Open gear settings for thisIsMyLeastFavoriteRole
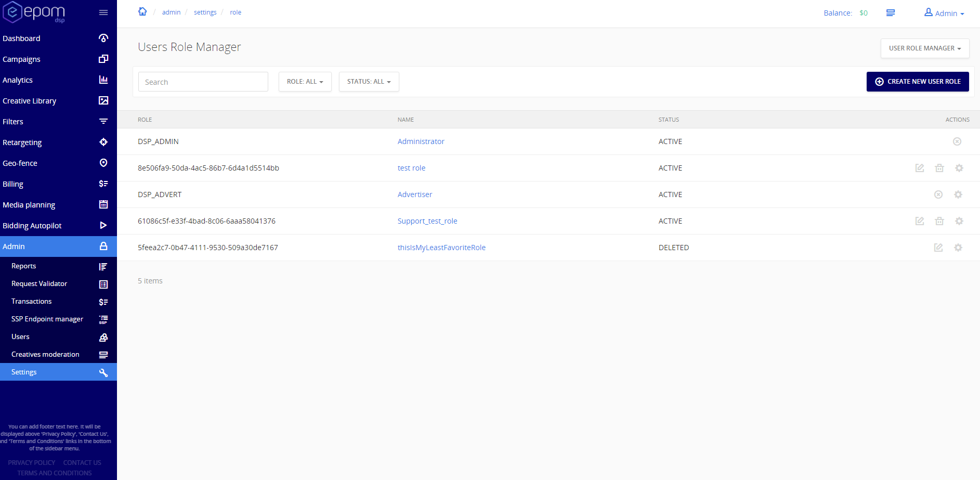Viewport: 980px width, 480px height. pyautogui.click(x=958, y=248)
